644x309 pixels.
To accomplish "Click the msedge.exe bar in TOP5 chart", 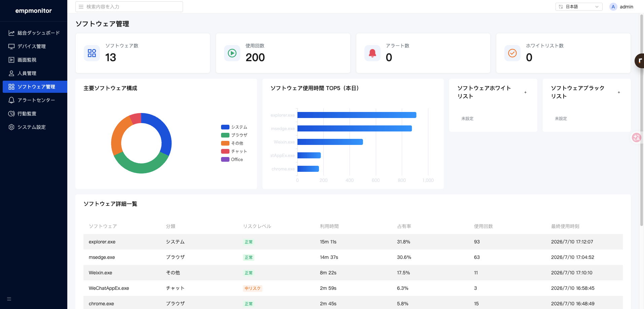I will (355, 128).
